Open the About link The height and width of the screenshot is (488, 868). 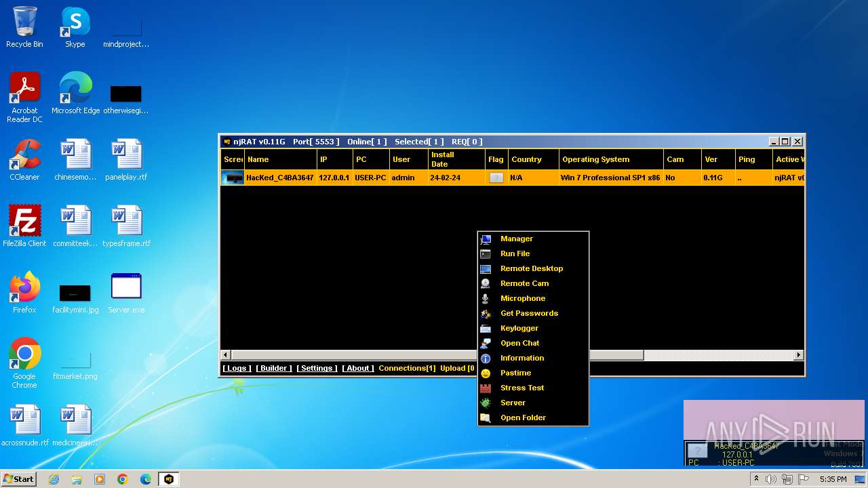click(x=358, y=368)
